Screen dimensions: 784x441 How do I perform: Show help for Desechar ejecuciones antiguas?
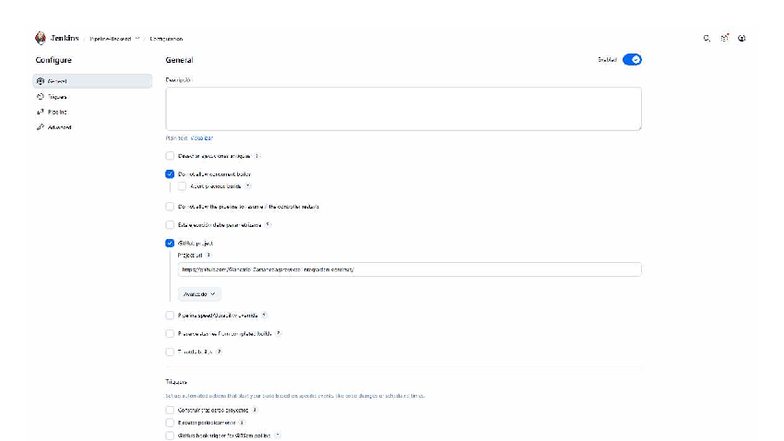point(257,156)
